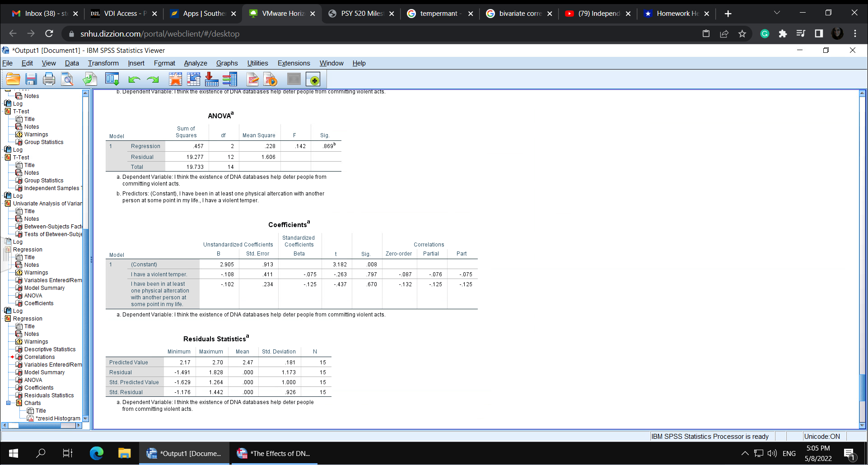
Task: Export output using the export toolbar icon
Action: (x=89, y=79)
